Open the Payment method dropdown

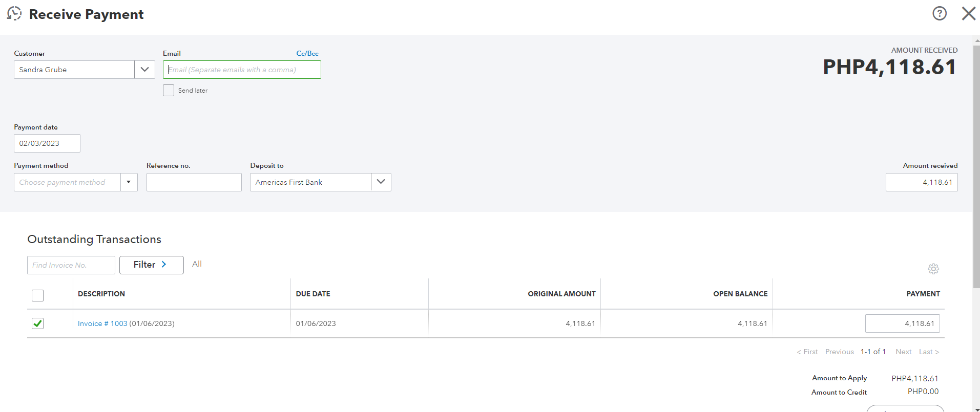[129, 182]
